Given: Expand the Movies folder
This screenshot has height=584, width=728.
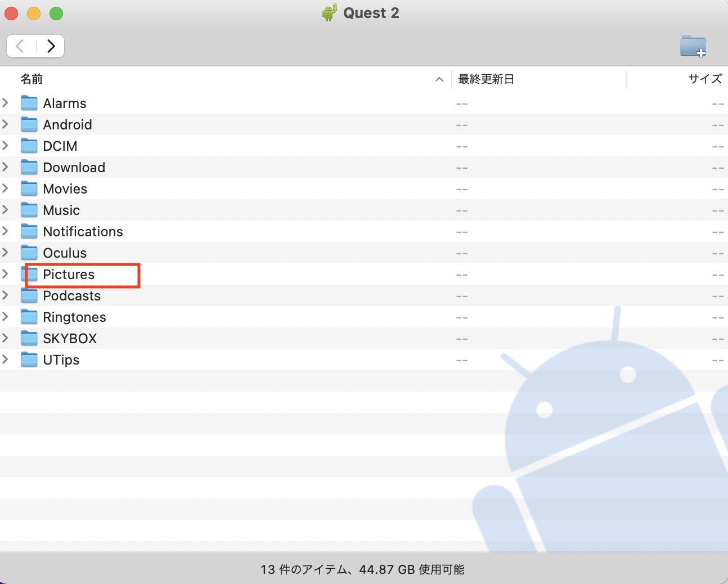Looking at the screenshot, I should (6, 188).
